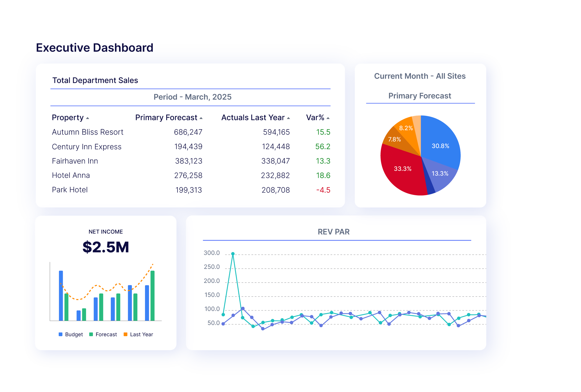Click sort arrow beside Actuals Last Year
581x392 pixels.
point(288,118)
